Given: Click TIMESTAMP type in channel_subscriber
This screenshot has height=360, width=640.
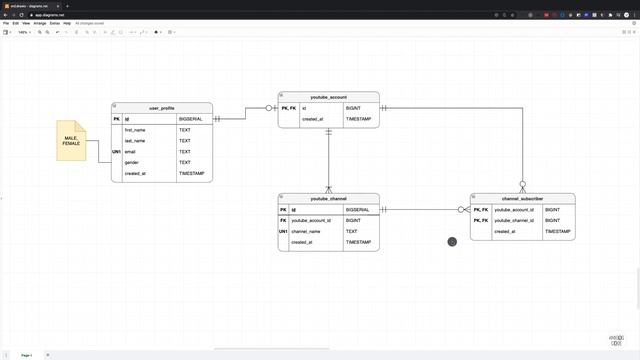Looking at the screenshot, I should [558, 231].
